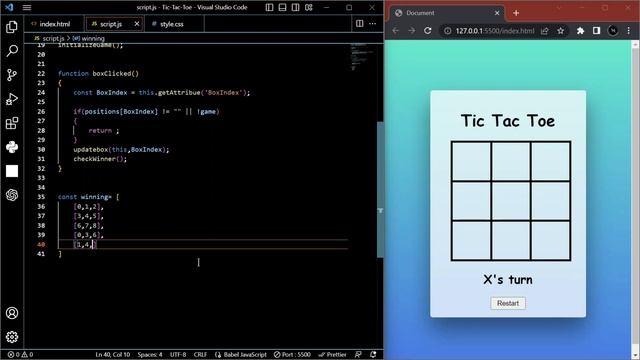Open a new tab in Chrome
Image resolution: width=640 pixels, height=360 pixels.
[x=516, y=13]
